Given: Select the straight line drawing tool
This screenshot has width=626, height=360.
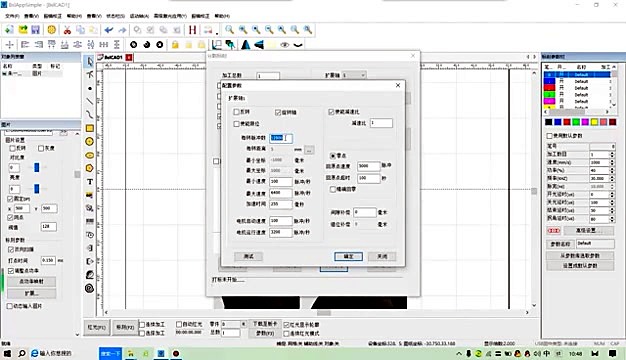Looking at the screenshot, I should pos(90,101).
